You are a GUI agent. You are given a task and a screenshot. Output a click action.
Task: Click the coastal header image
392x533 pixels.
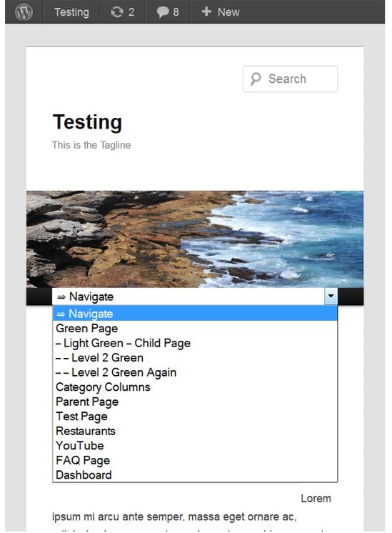pos(195,239)
